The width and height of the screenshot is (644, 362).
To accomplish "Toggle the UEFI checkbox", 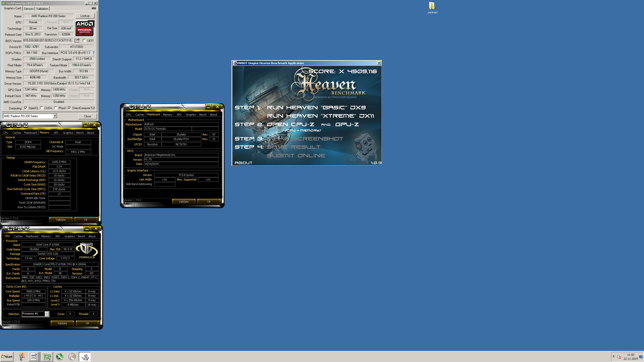I will (x=84, y=40).
